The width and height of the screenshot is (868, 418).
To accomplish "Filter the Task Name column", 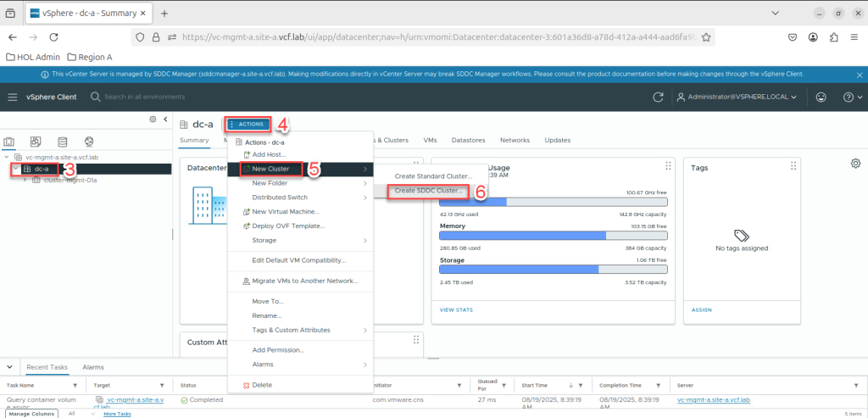I will 75,385.
